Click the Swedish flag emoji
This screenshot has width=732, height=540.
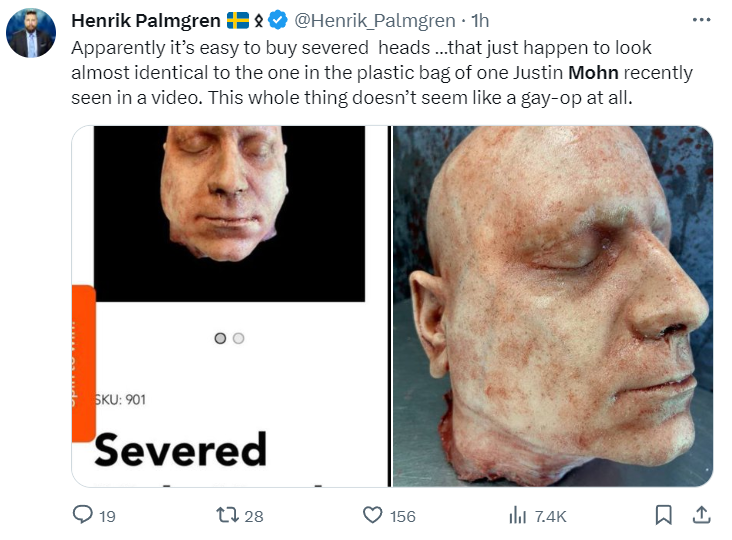point(238,21)
